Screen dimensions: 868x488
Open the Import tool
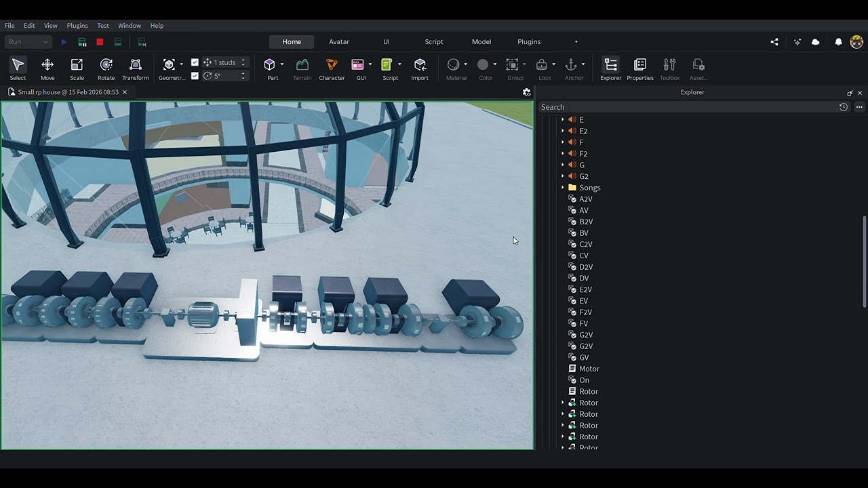click(420, 68)
